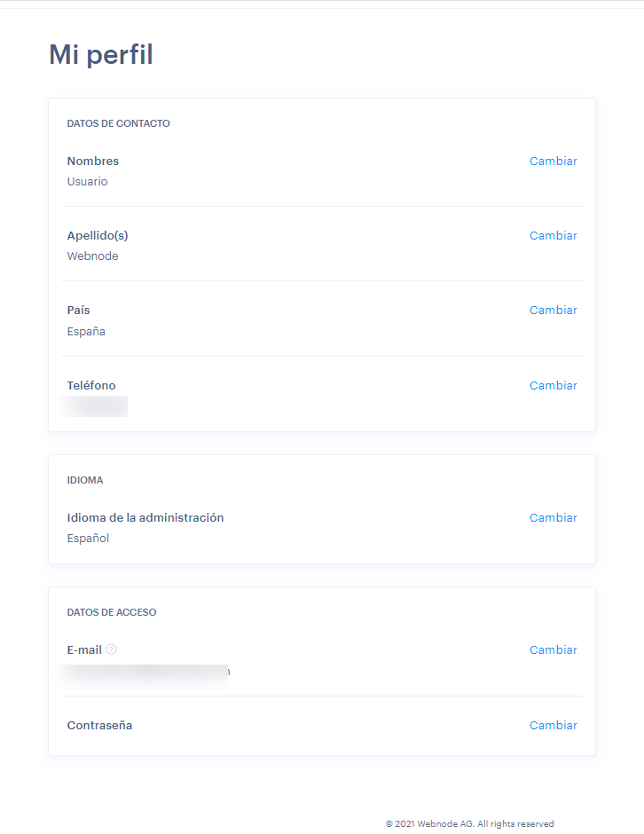Click the Webnode surname value
Image resolution: width=644 pixels, height=834 pixels.
tap(92, 256)
